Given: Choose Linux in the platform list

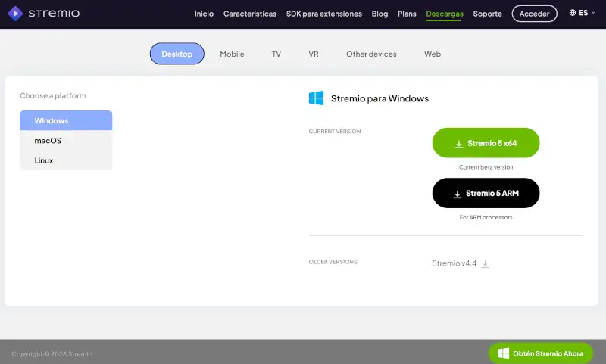Looking at the screenshot, I should coord(66,160).
